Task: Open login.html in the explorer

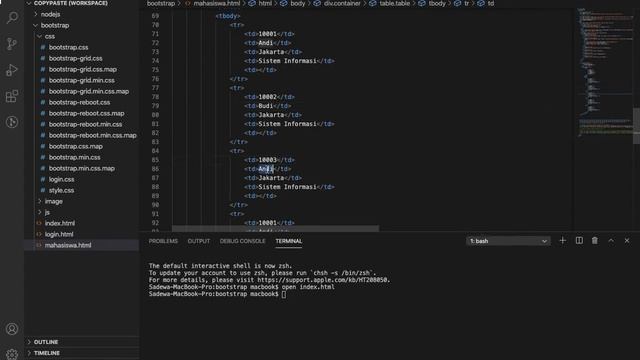Action: click(59, 234)
